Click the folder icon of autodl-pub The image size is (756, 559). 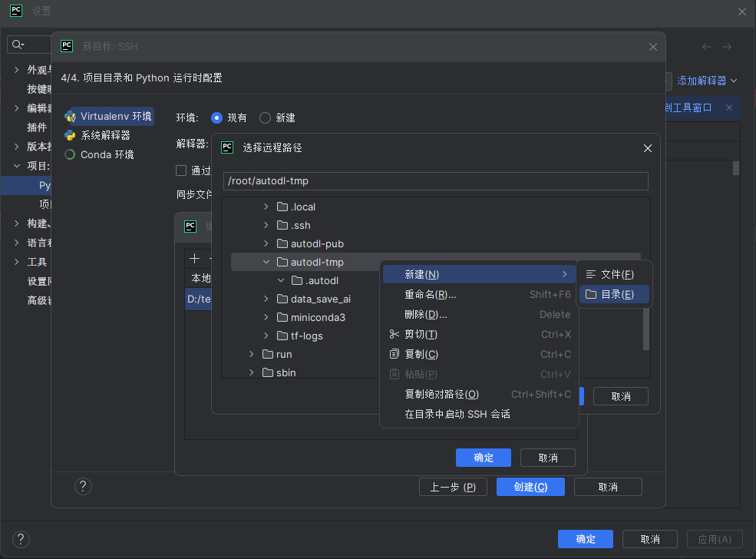[282, 243]
